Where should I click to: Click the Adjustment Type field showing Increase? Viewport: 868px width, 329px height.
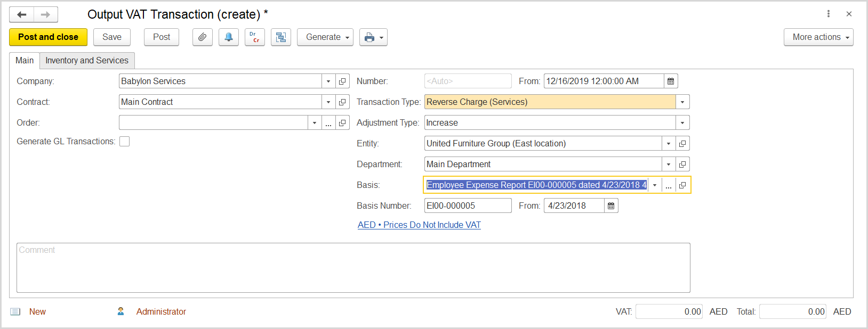point(550,123)
